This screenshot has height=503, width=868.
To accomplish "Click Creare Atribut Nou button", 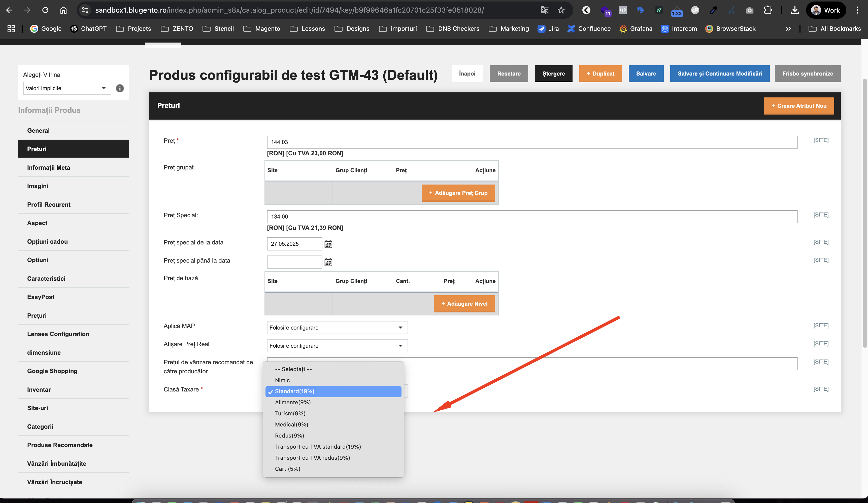I will [799, 106].
